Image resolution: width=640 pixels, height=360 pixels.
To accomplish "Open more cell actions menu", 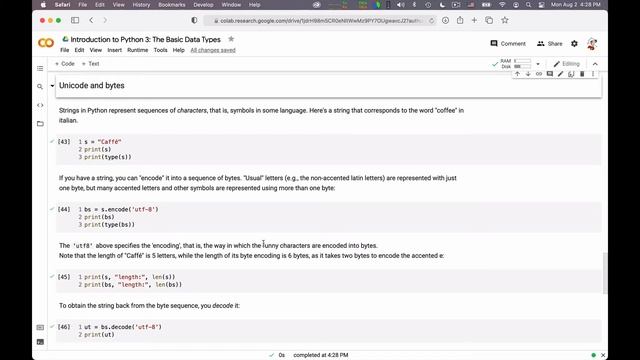I will [x=593, y=74].
